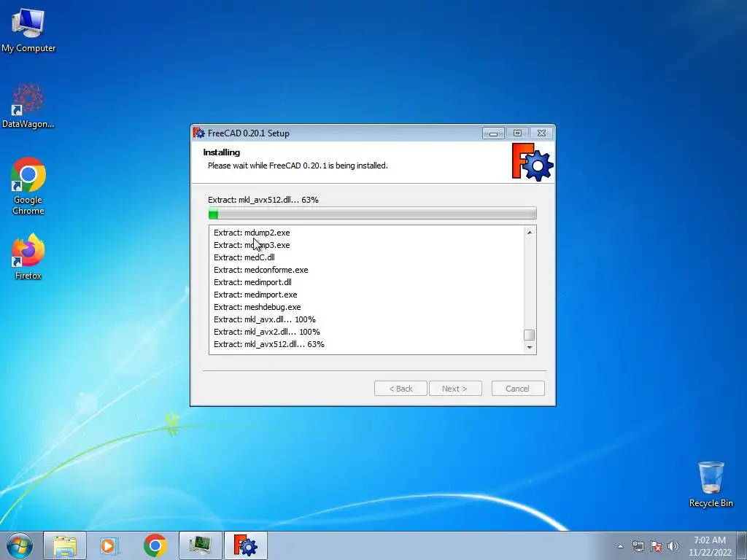Open Windows Explorer from taskbar
The image size is (747, 560).
point(65,545)
